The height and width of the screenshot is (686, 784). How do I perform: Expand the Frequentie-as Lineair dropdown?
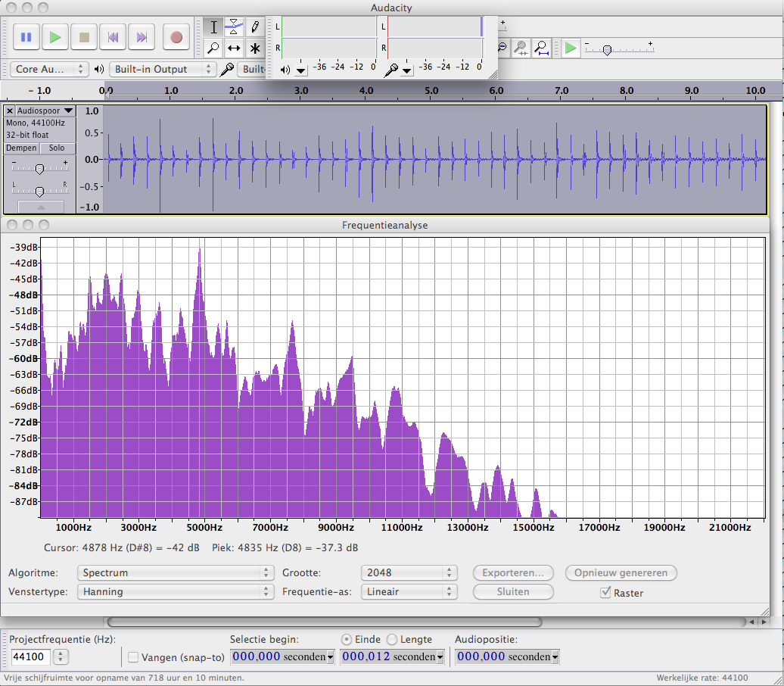(409, 592)
